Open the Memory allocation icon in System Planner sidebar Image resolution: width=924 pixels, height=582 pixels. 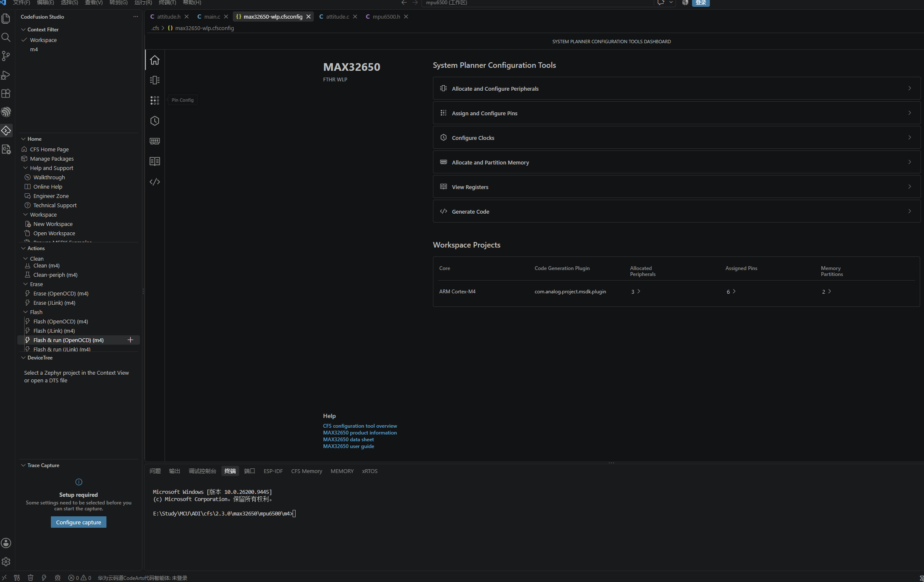point(155,141)
